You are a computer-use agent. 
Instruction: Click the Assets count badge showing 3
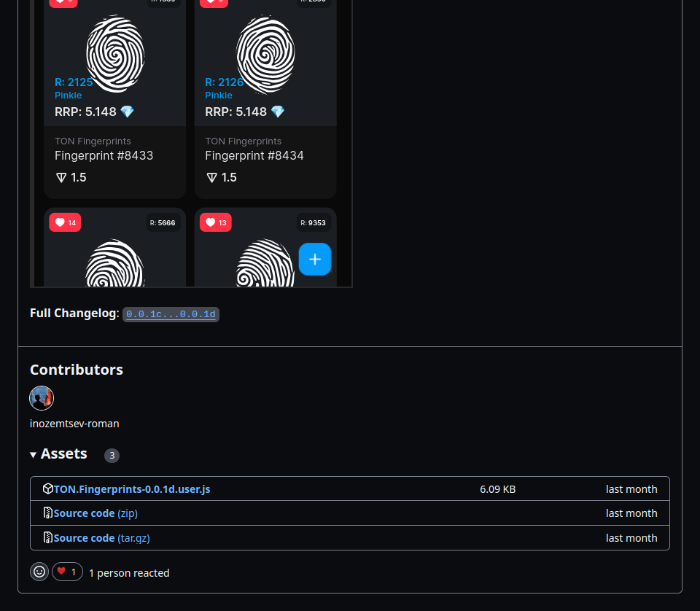tap(112, 455)
